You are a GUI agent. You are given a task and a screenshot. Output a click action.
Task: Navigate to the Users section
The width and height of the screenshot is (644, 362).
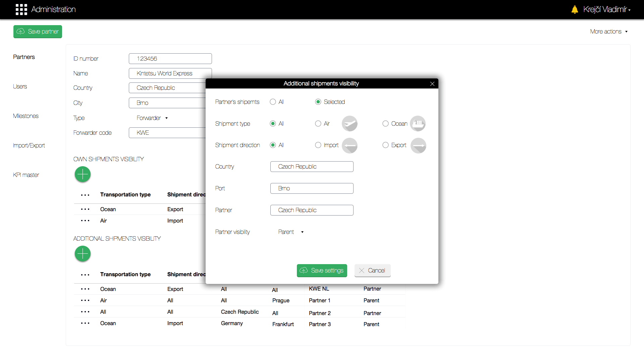click(x=20, y=86)
